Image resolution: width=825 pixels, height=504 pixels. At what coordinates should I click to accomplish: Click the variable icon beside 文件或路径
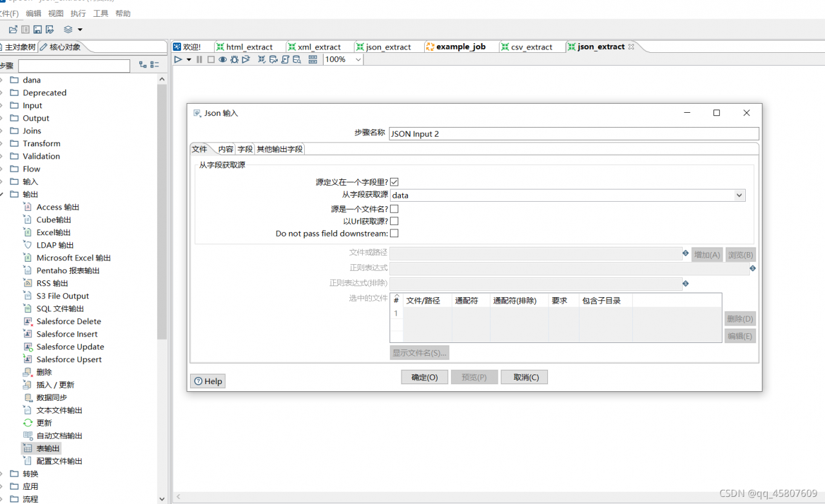(686, 253)
